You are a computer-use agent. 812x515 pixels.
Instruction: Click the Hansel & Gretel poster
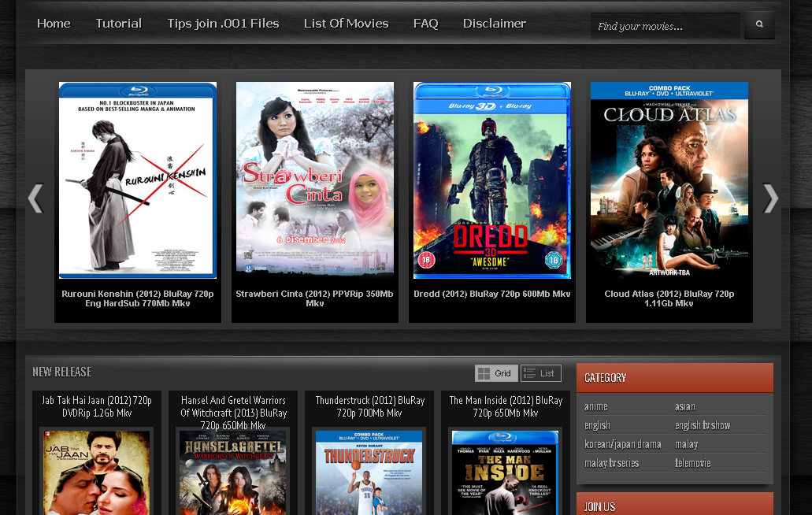pos(233,472)
